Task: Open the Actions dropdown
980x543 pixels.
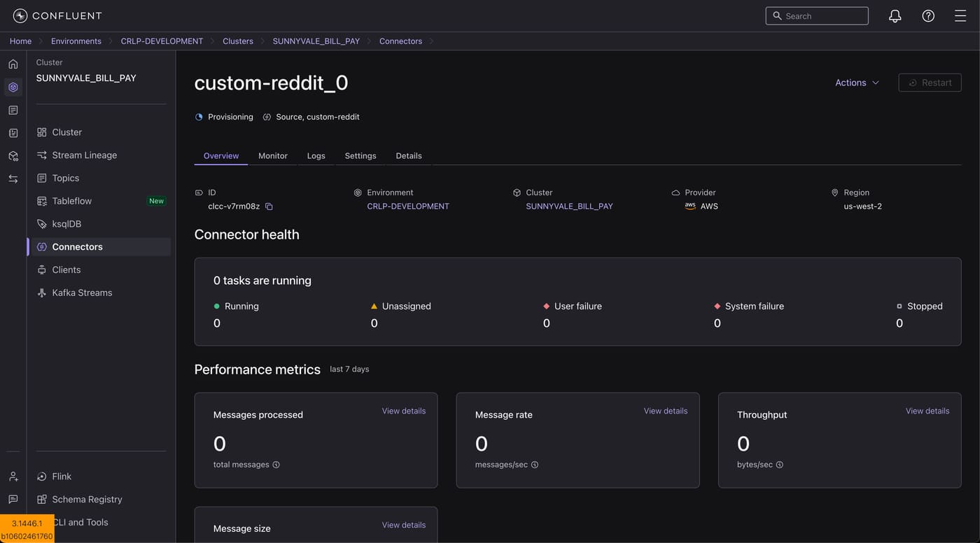Action: point(857,83)
